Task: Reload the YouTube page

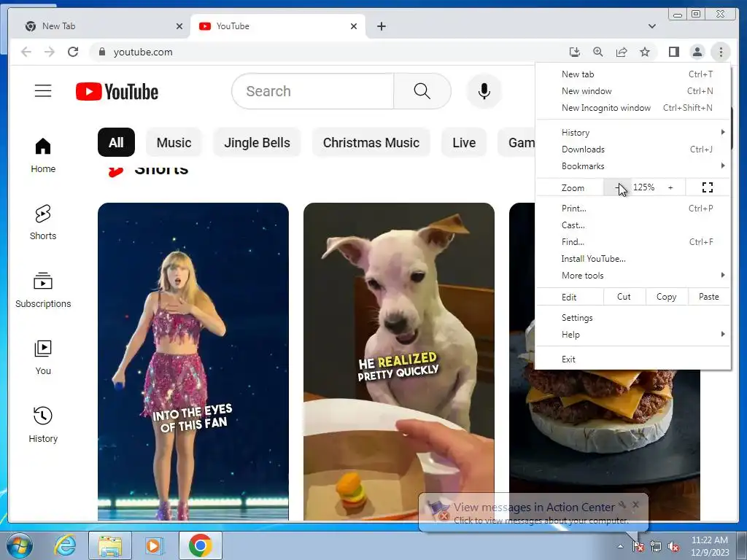Action: point(73,52)
